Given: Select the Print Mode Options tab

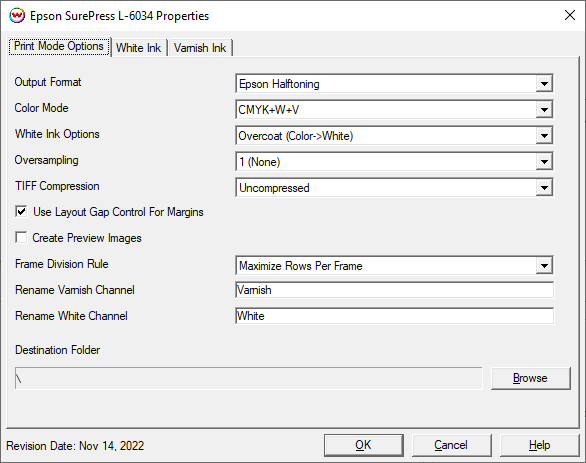Looking at the screenshot, I should (59, 46).
